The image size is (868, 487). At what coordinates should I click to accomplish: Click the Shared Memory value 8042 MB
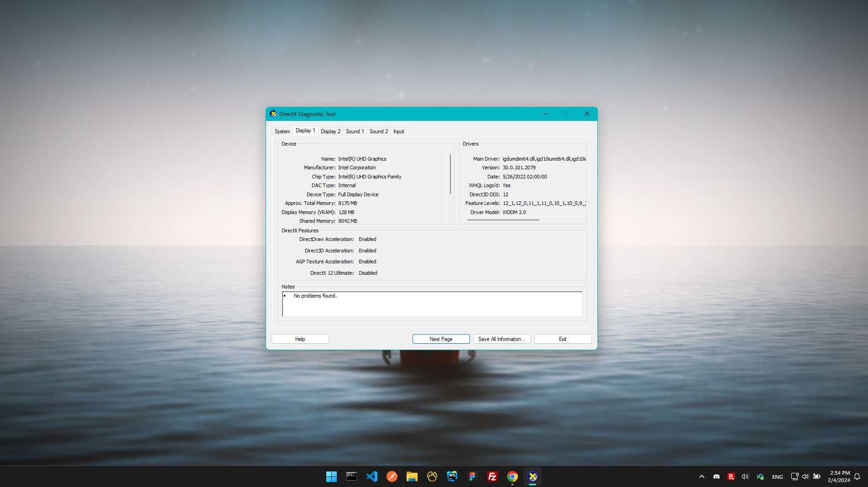tap(347, 221)
